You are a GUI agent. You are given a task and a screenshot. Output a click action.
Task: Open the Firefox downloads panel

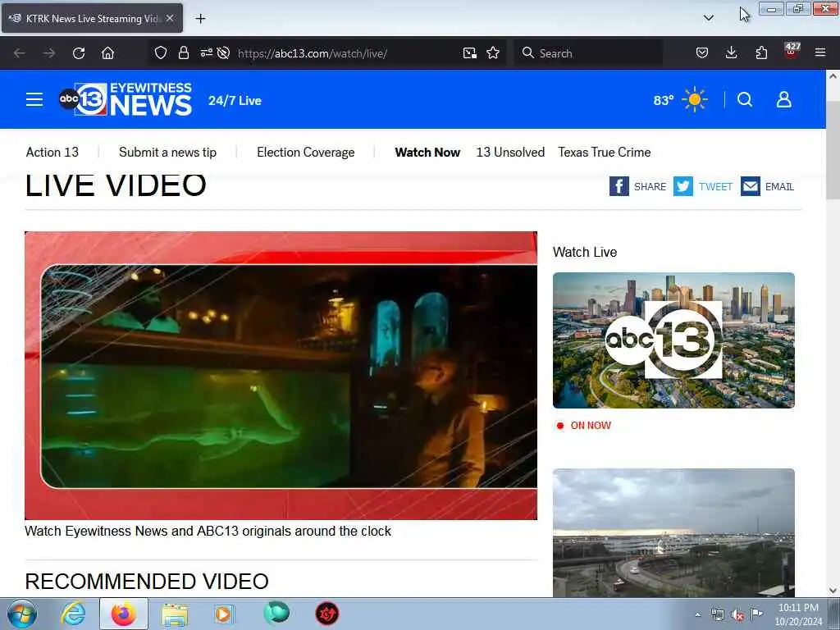(731, 53)
